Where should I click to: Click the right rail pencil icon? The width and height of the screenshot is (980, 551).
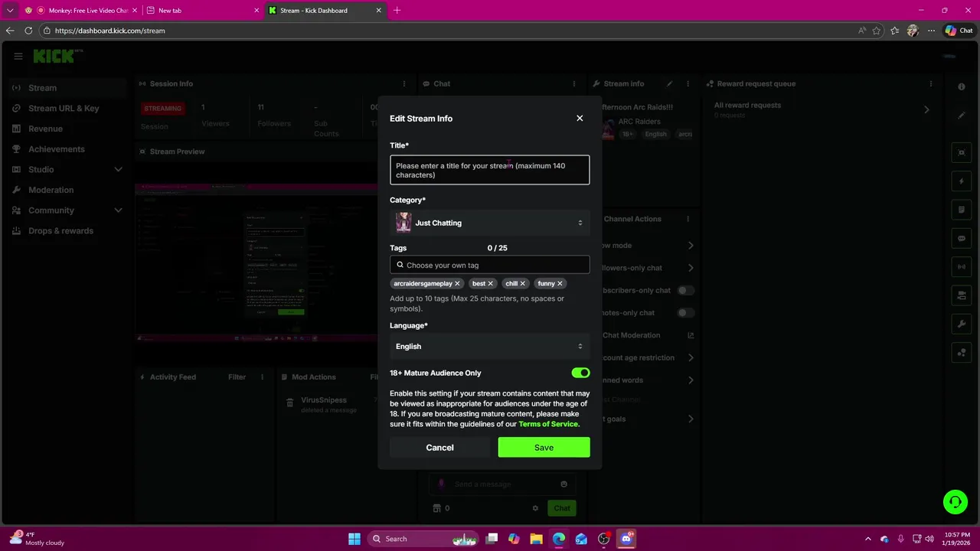coord(962,116)
